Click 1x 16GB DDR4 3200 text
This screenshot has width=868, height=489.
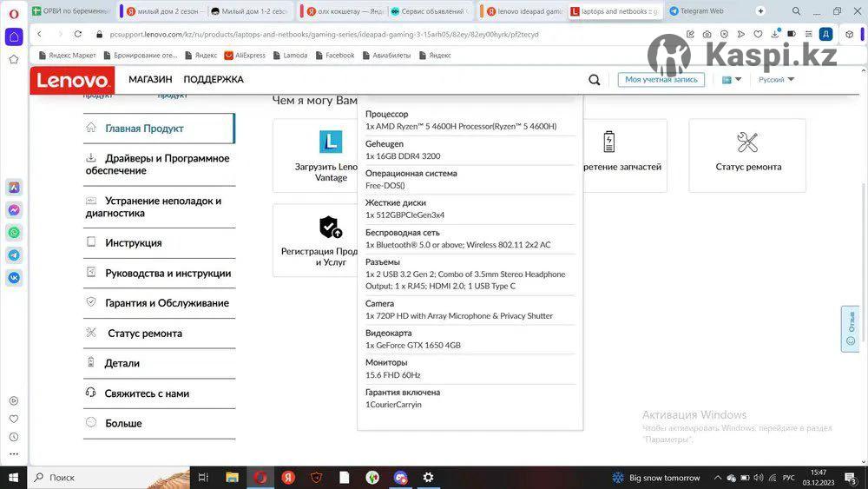[403, 156]
